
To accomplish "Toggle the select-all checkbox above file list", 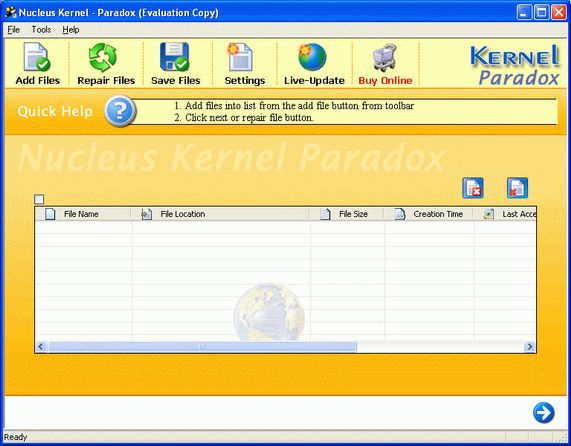I will 39,199.
